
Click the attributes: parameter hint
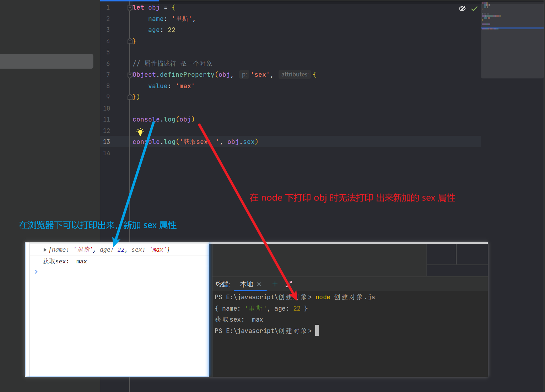click(295, 75)
